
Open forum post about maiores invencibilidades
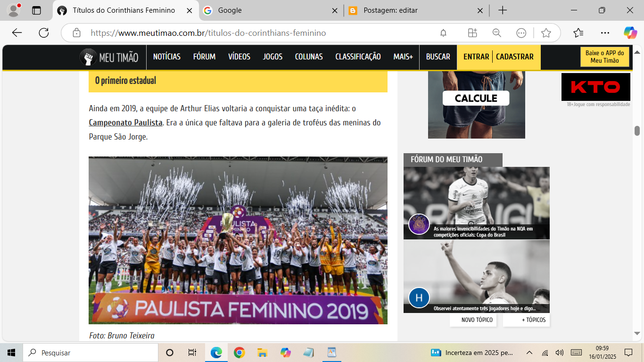click(x=477, y=203)
